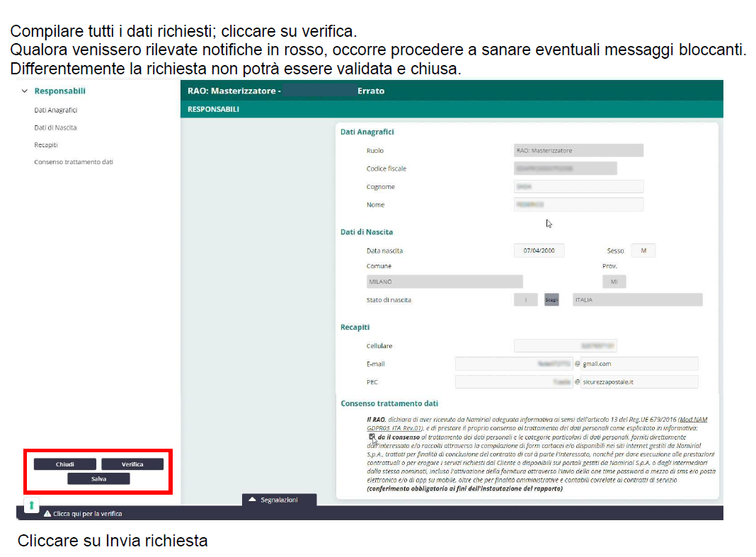Viewport: 756px width, 557px height.
Task: Click the E-mail domain field gmail.com
Action: [639, 364]
